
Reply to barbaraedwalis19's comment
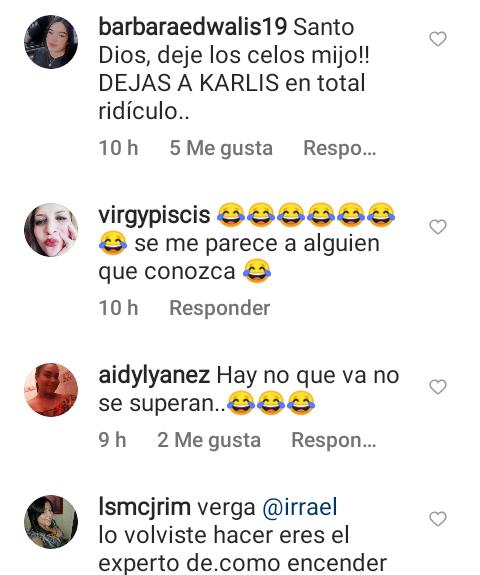pos(340,149)
